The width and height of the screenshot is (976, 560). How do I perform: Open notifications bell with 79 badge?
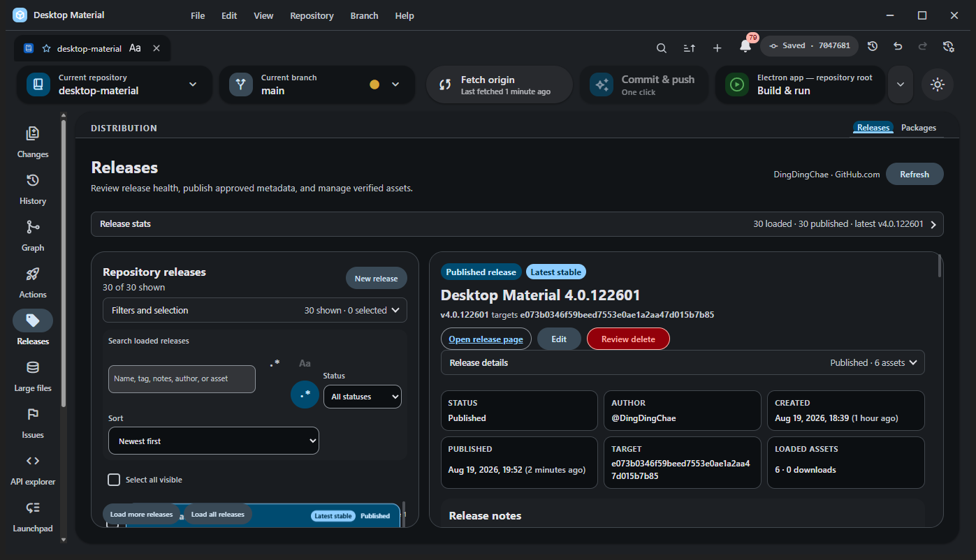[745, 46]
